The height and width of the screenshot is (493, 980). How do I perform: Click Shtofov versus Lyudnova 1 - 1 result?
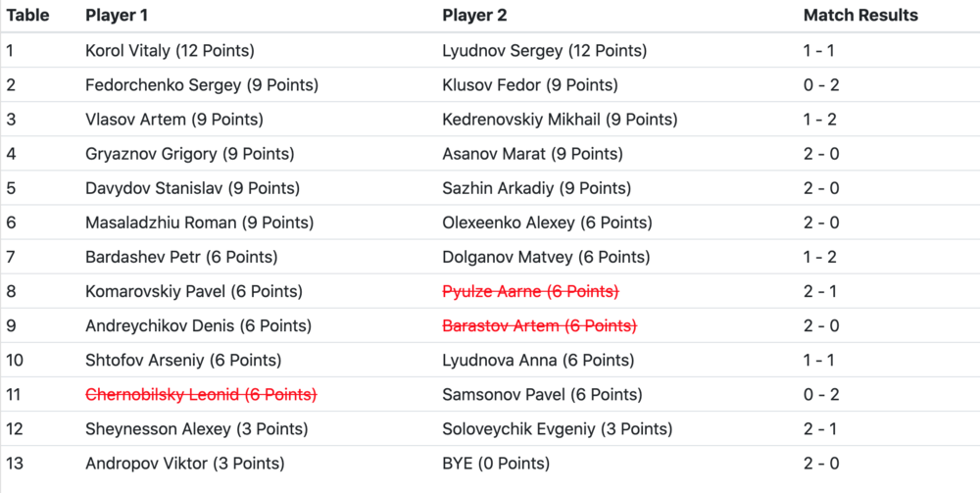point(818,360)
